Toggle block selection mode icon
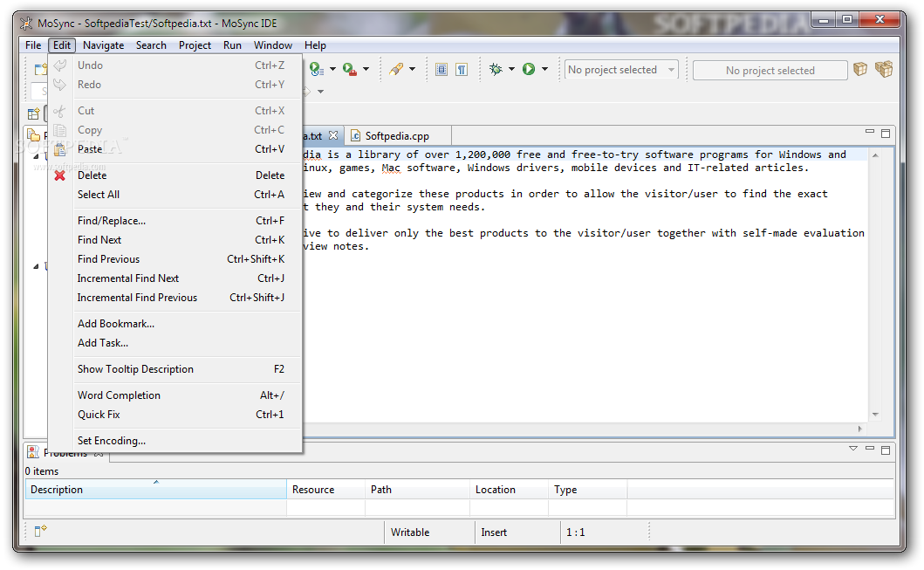This screenshot has width=924, height=570. (x=441, y=70)
